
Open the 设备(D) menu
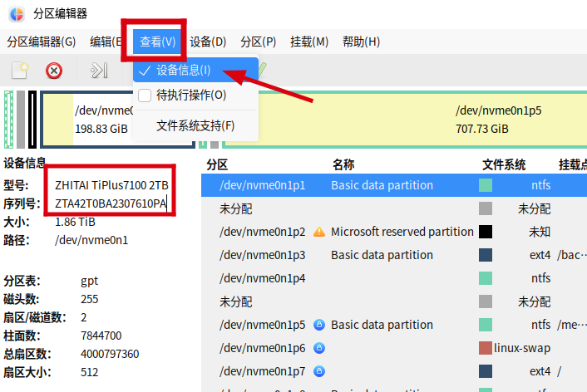208,42
